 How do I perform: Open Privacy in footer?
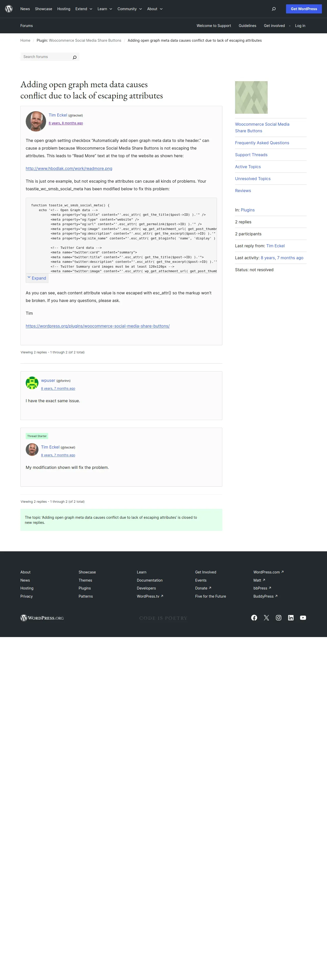[x=26, y=596]
